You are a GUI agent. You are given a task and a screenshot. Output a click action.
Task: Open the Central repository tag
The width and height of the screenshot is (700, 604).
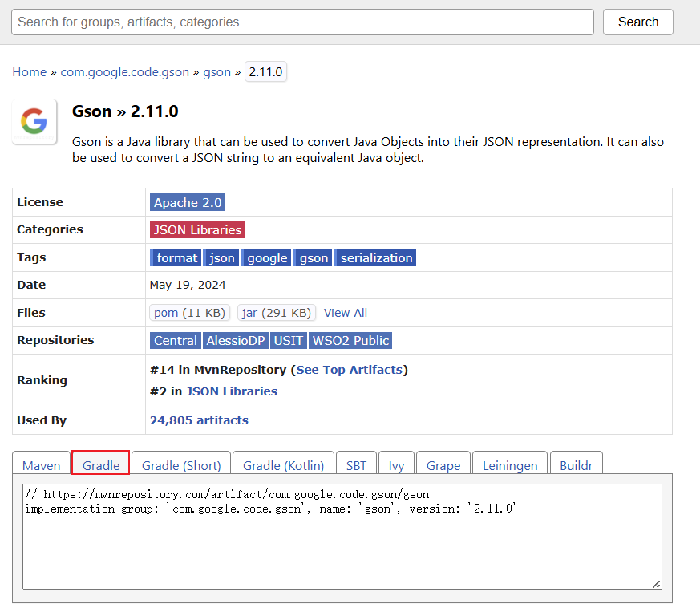pyautogui.click(x=176, y=340)
